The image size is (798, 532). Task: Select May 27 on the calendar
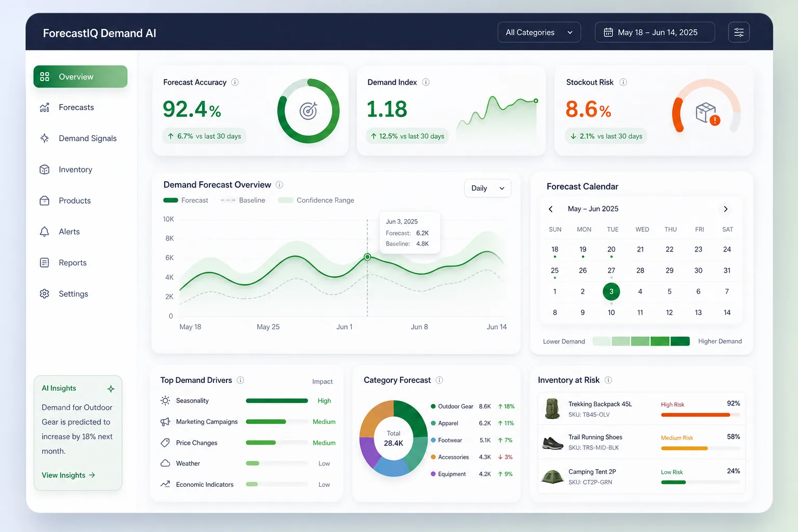[x=611, y=271]
